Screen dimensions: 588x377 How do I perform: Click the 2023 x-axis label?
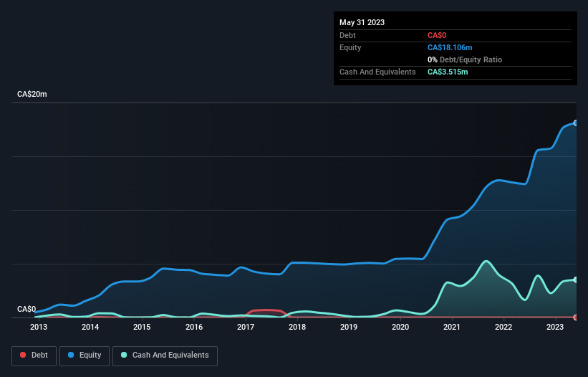click(x=555, y=327)
